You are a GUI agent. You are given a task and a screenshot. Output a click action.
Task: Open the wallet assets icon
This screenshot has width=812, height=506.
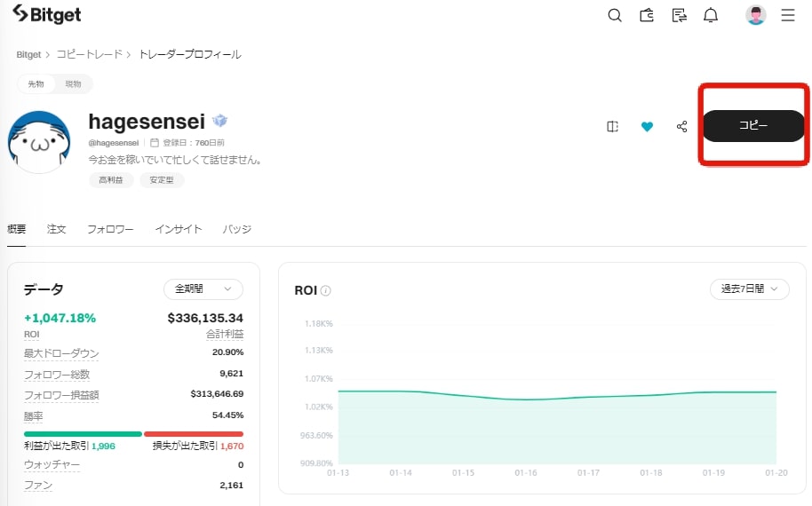(647, 15)
